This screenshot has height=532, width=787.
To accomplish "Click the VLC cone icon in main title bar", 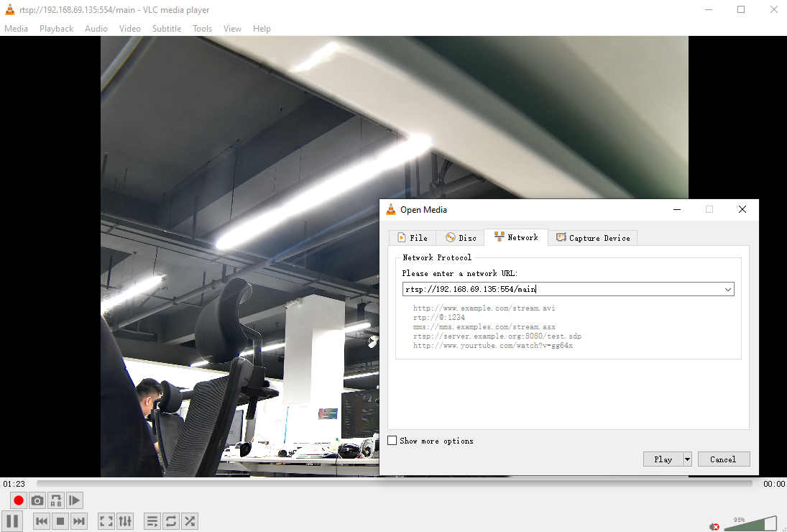I will [9, 9].
